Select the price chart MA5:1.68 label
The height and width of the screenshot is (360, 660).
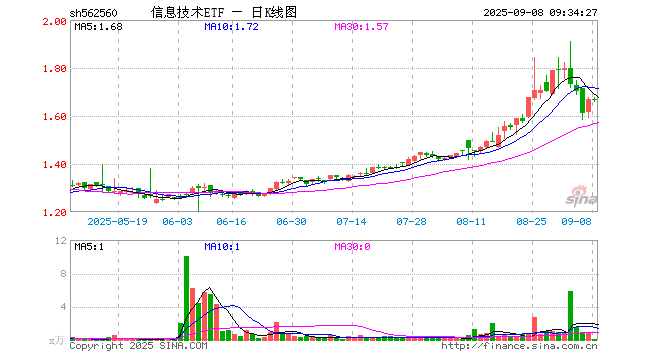(98, 27)
